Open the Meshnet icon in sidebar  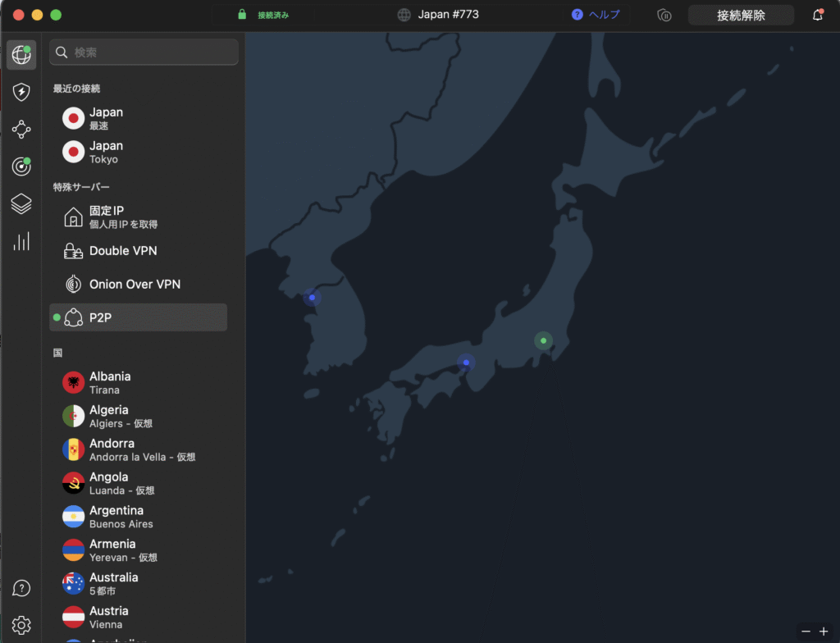pos(21,129)
